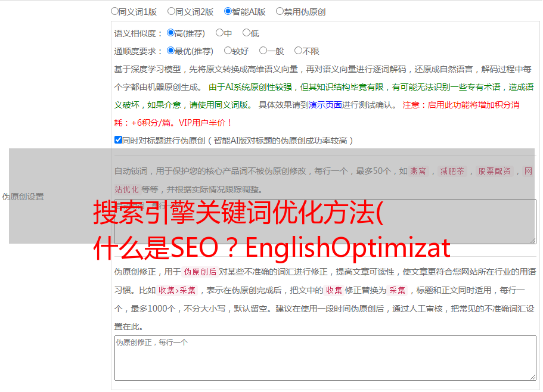This screenshot has height=392, width=543.
Task: Select the 同义词1版 radio option
Action: [114, 11]
